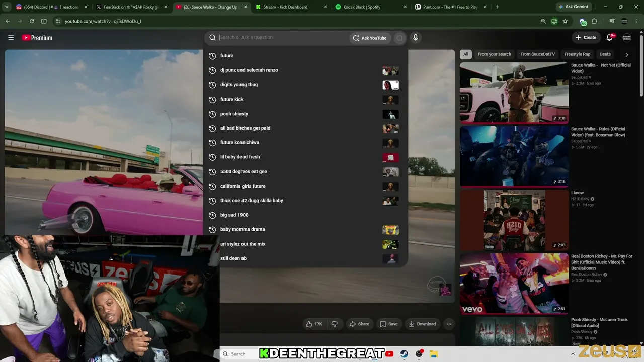Open YouTube notifications bell
This screenshot has width=644, height=362.
pyautogui.click(x=610, y=37)
